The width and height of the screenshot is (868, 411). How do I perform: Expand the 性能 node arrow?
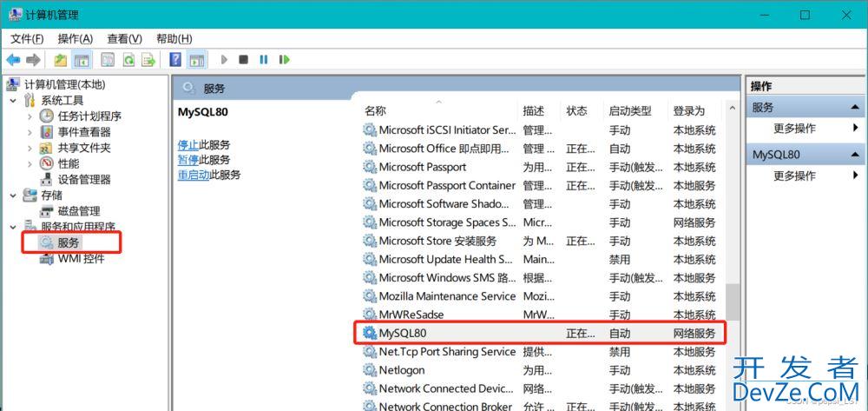(x=30, y=164)
